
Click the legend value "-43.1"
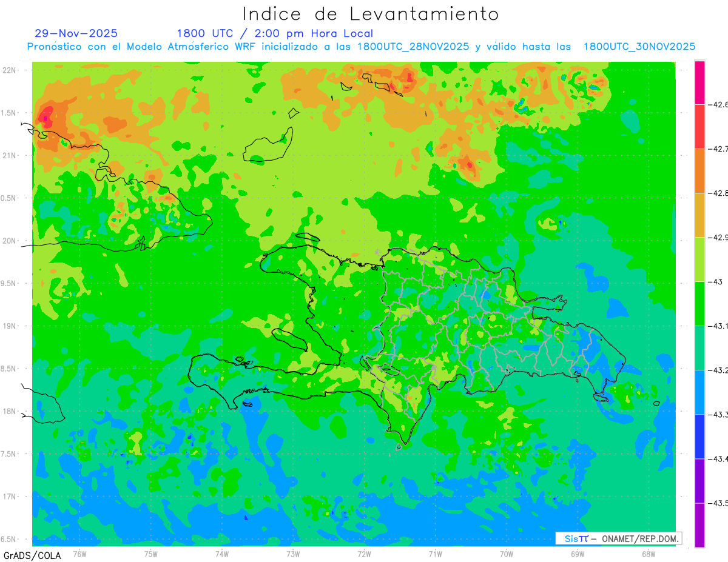(719, 326)
